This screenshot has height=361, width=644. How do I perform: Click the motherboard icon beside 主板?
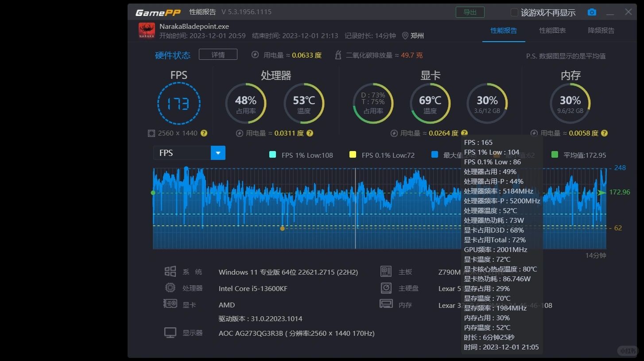click(386, 272)
